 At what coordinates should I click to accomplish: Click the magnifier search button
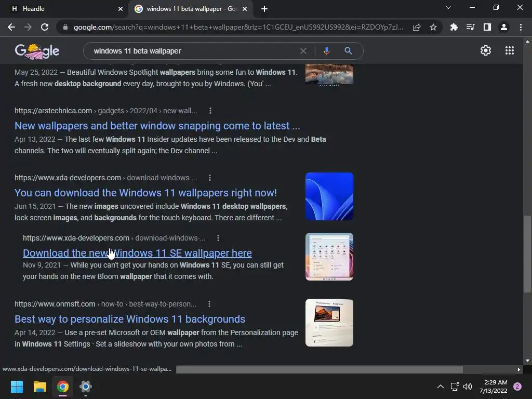[x=348, y=51]
